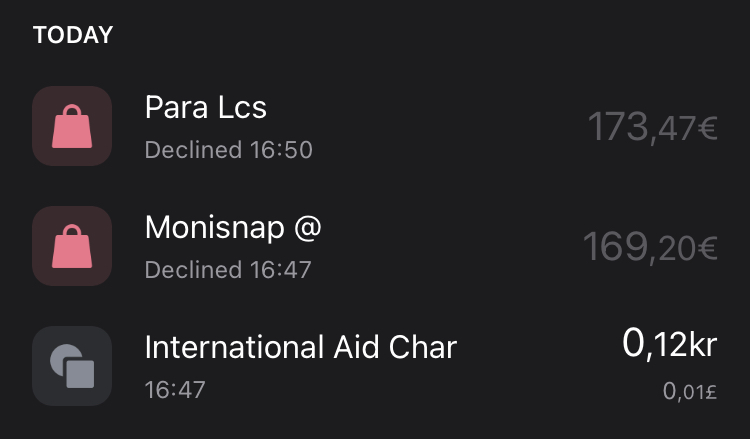Click the euro sign of 173,47€
750x439 pixels.
(708, 129)
